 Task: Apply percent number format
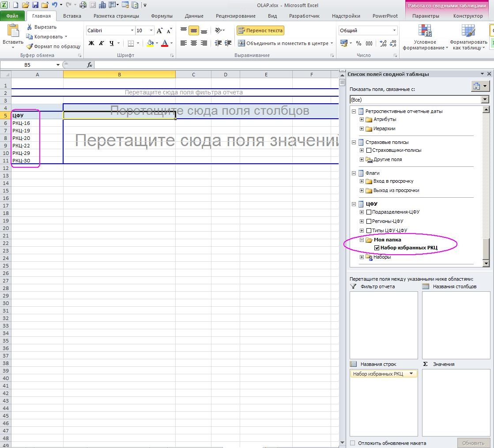pyautogui.click(x=358, y=44)
